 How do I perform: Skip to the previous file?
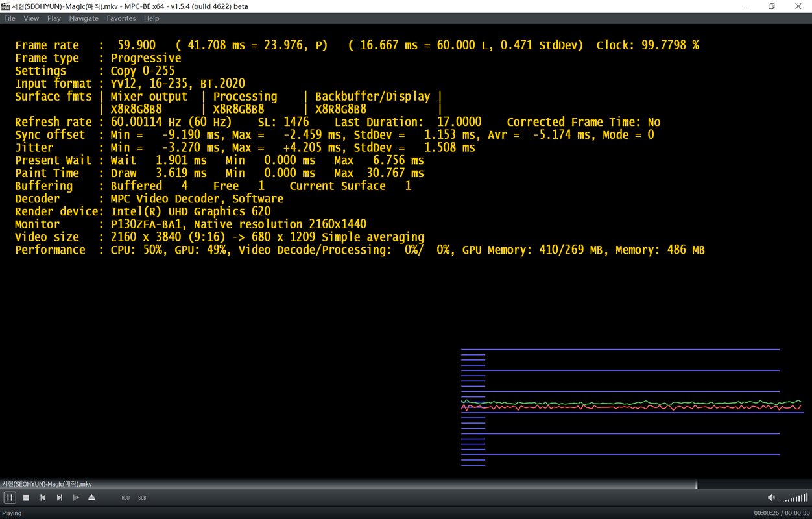click(x=43, y=498)
